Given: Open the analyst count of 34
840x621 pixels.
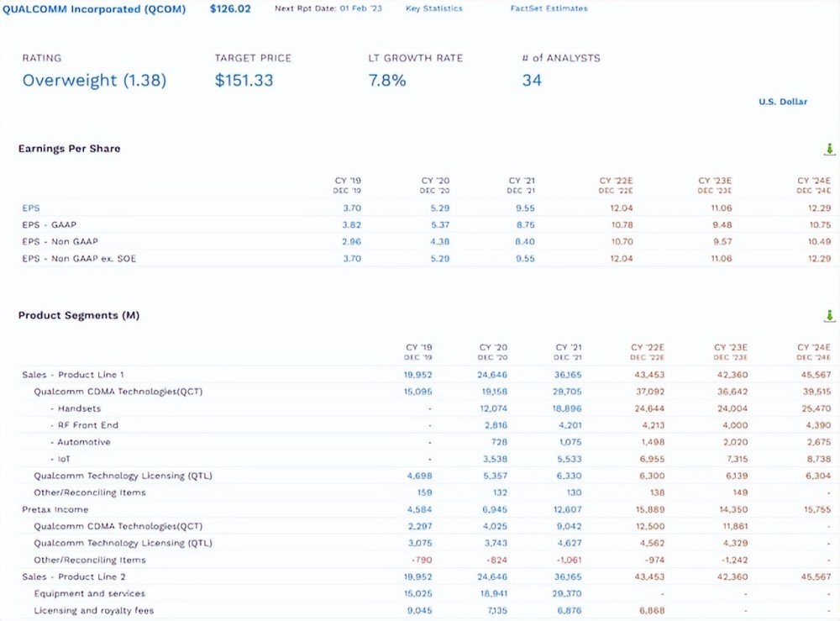Looking at the screenshot, I should pos(532,81).
